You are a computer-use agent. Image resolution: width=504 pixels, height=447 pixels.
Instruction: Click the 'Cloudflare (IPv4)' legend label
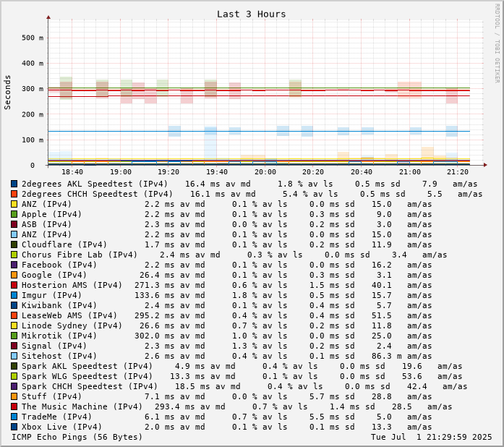coord(64,244)
